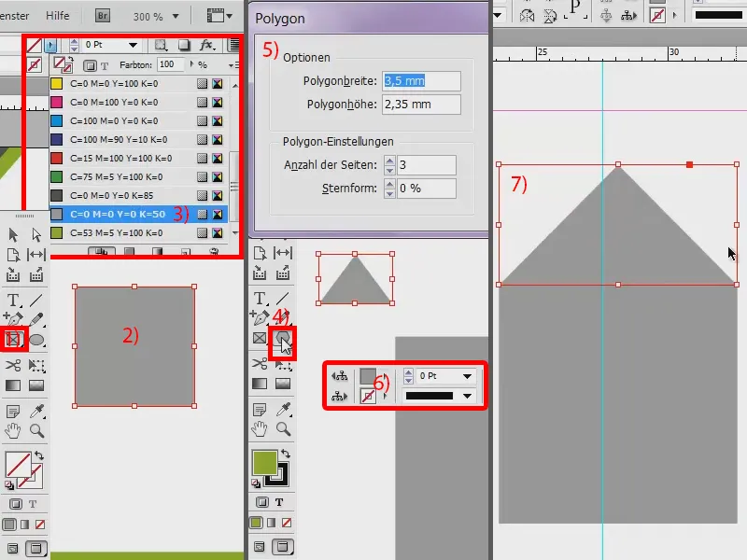
Task: Open the 0 Pt dropdown in the step 6 strip
Action: tap(467, 376)
